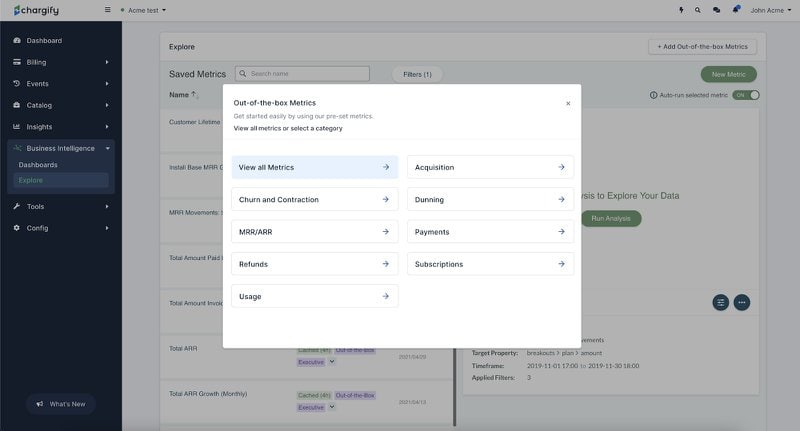Open the notifications bell icon
The width and height of the screenshot is (800, 431).
point(736,10)
